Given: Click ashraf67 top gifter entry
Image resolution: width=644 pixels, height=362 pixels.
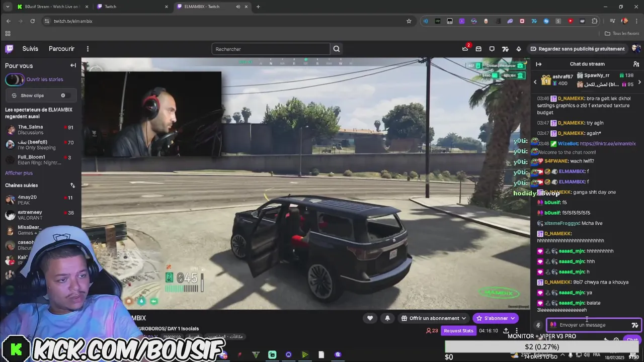Looking at the screenshot, I should coord(557,79).
